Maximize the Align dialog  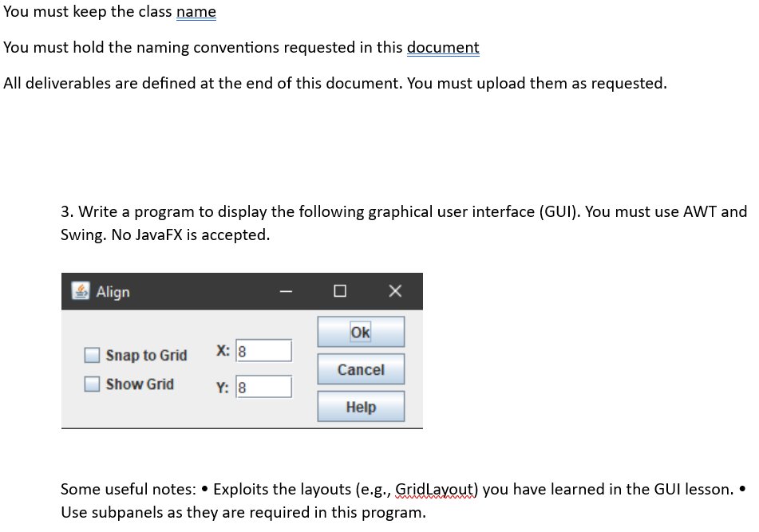click(340, 291)
